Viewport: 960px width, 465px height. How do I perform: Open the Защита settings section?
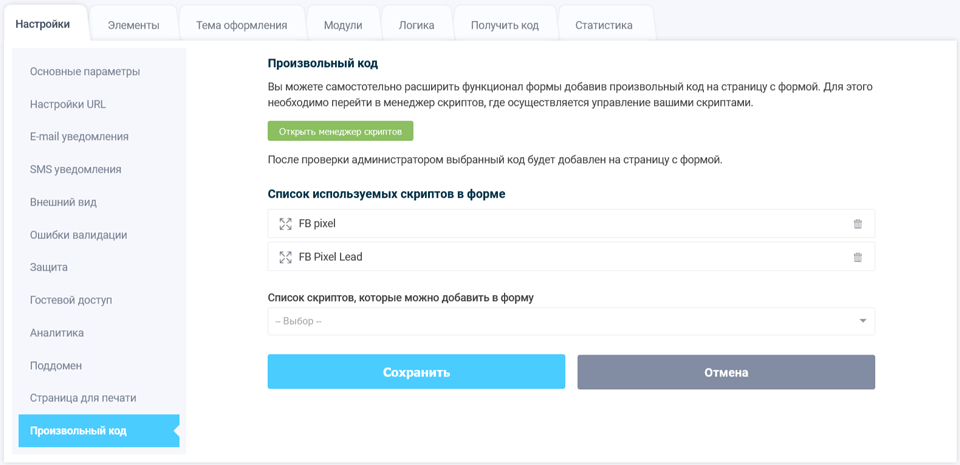49,267
